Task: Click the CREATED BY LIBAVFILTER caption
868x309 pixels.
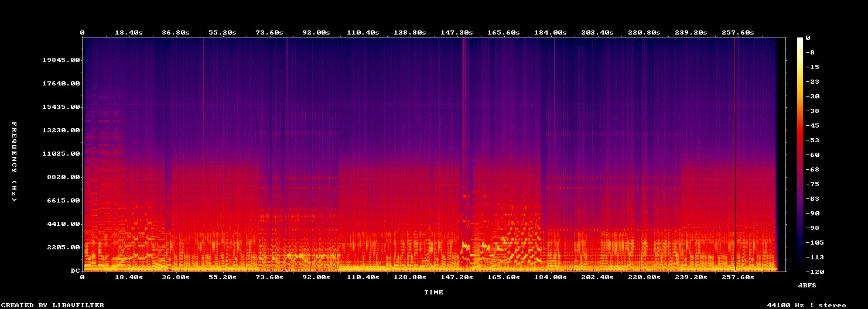Action: 53,305
